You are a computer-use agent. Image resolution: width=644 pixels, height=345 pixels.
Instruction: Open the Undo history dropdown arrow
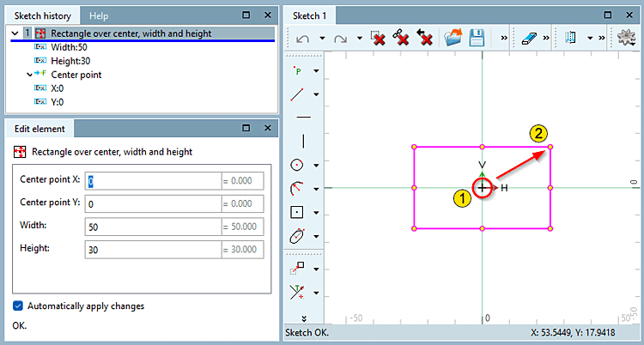click(x=322, y=39)
